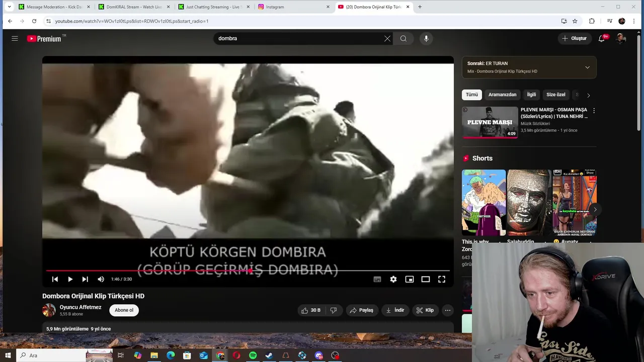This screenshot has width=644, height=362.
Task: Toggle theater mode view
Action: [x=426, y=279]
